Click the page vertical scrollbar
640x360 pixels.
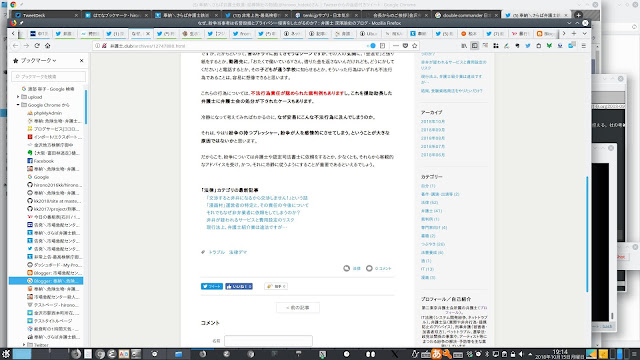587,234
